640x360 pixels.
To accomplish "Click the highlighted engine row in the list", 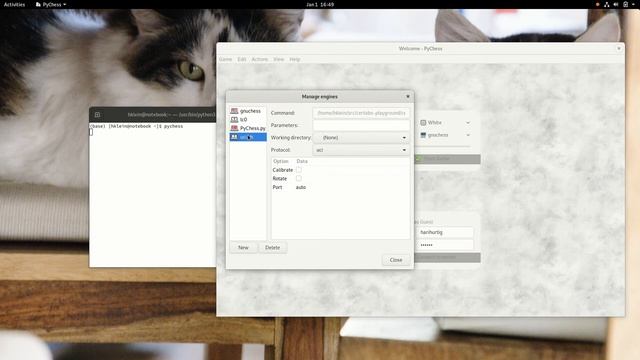I will 248,137.
